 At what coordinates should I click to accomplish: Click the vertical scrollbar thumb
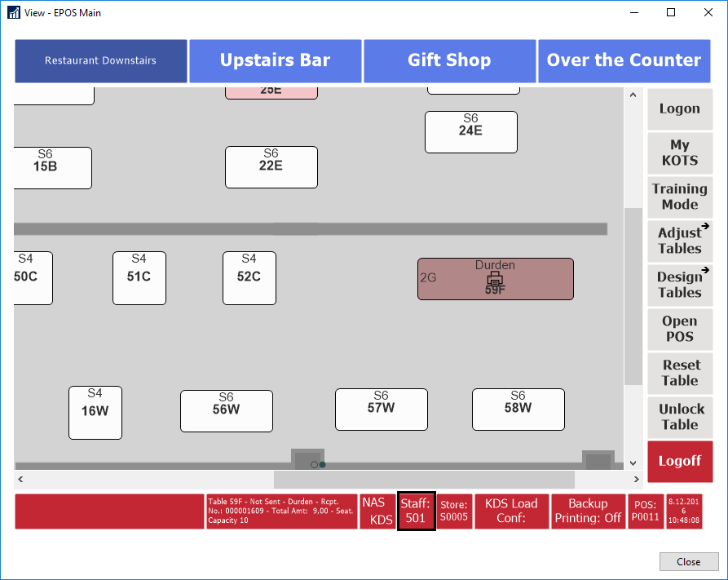click(633, 296)
